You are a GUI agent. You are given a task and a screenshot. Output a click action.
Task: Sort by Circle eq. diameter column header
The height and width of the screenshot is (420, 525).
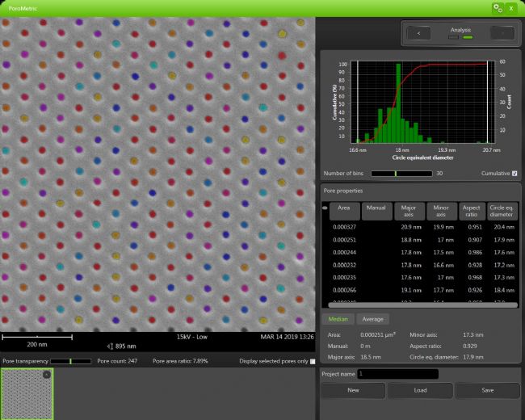pyautogui.click(x=501, y=212)
